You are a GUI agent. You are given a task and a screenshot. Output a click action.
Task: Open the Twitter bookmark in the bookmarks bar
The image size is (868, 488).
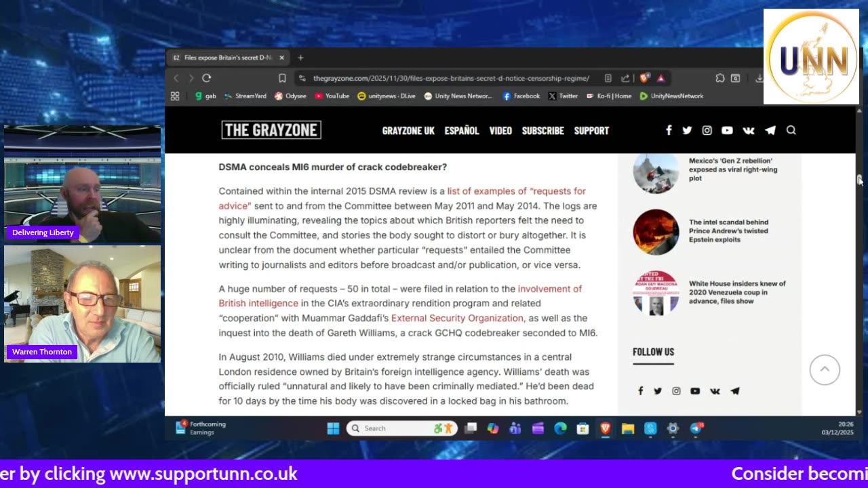click(563, 96)
